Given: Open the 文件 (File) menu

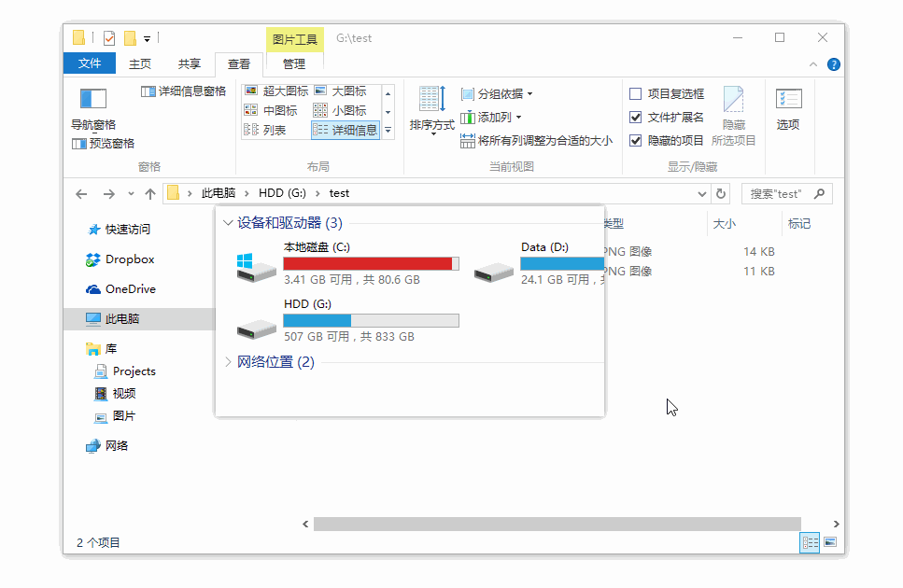Looking at the screenshot, I should pos(89,63).
